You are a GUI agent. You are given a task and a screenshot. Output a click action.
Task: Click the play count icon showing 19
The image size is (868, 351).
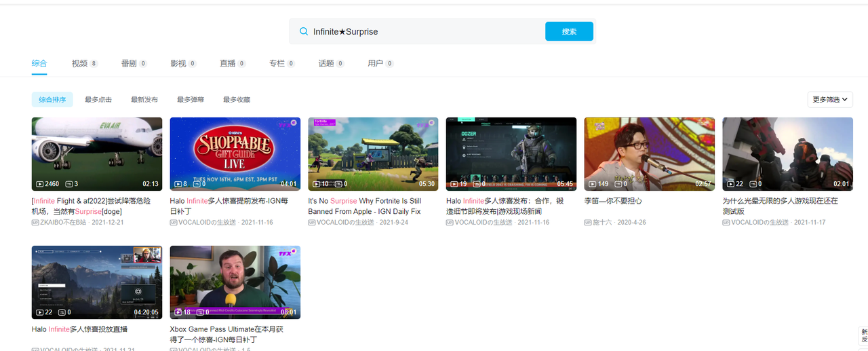(x=454, y=184)
